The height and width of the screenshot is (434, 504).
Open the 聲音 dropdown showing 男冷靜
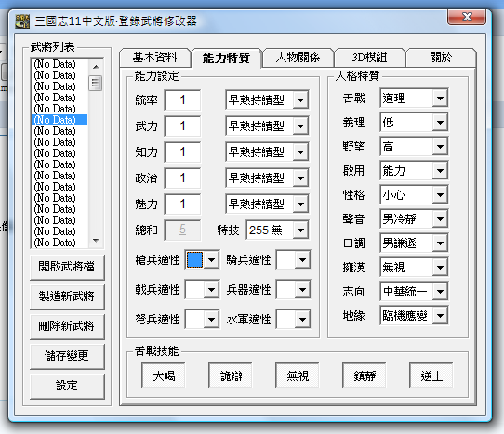coord(414,219)
